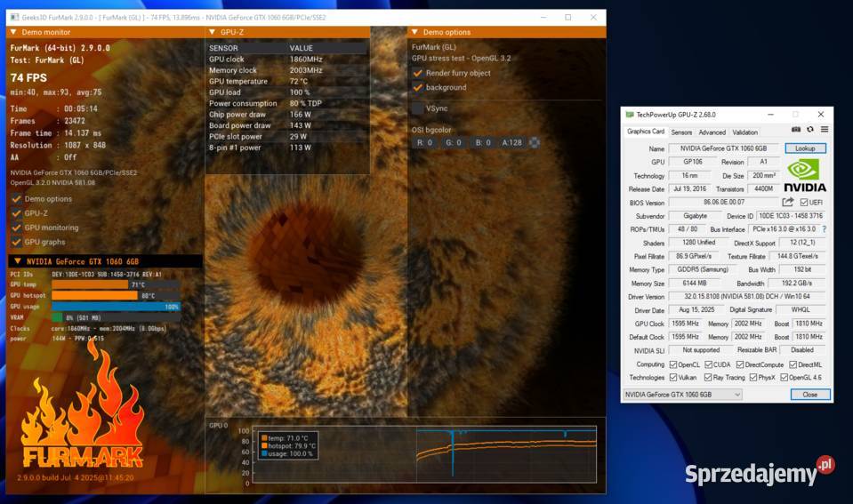Viewport: 853px width, 504px height.
Task: Enable VSync checkbox
Action: tap(418, 108)
